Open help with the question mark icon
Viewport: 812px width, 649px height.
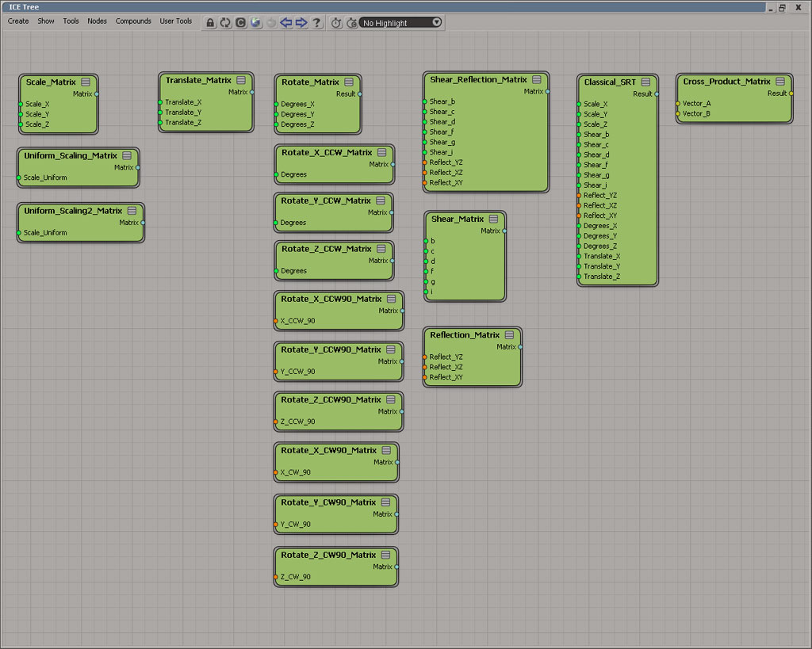coord(316,23)
